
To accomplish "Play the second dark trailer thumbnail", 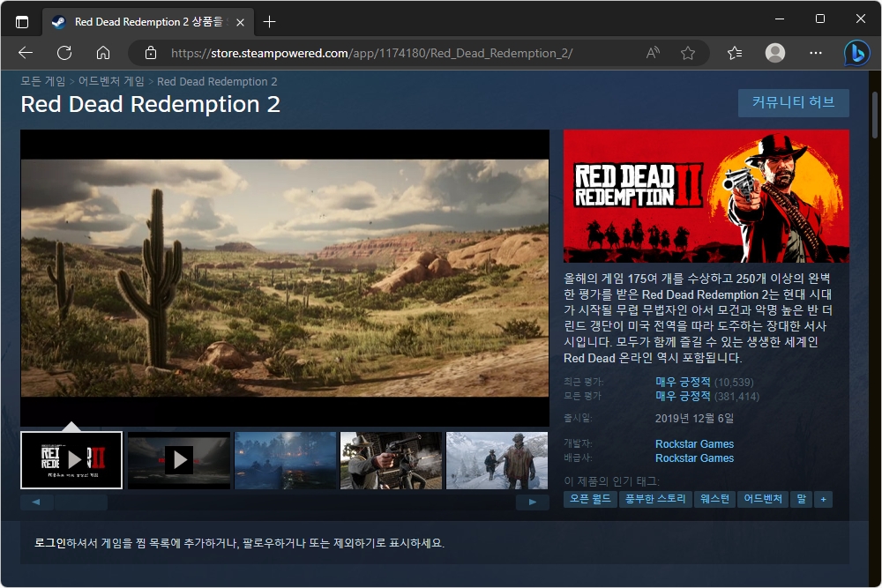I will click(x=179, y=460).
